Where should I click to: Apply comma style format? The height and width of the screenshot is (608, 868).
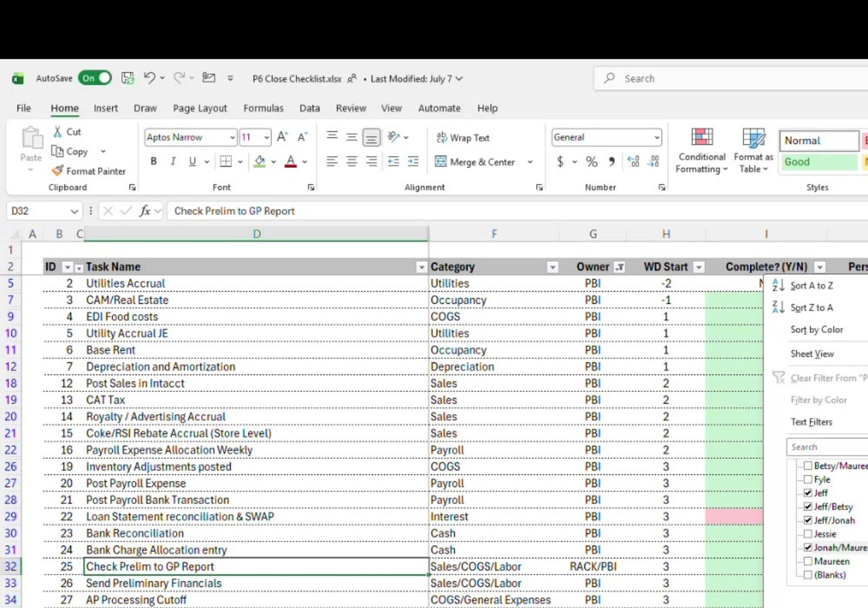[611, 162]
